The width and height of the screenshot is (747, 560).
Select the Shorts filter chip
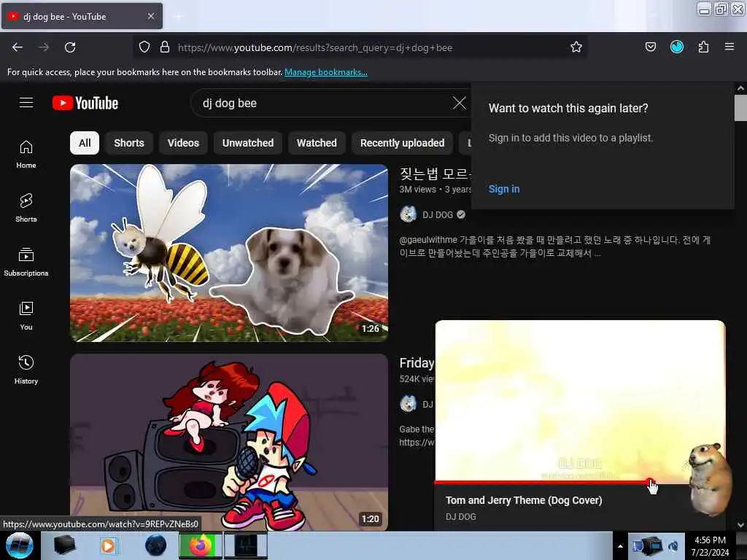pos(129,143)
